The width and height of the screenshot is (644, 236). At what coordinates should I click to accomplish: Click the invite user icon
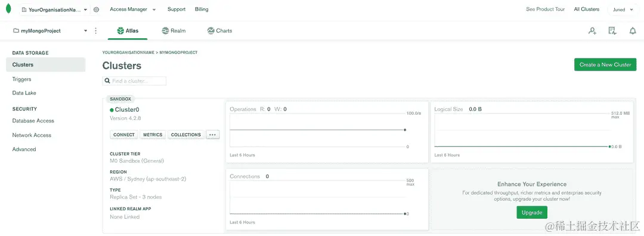click(592, 30)
